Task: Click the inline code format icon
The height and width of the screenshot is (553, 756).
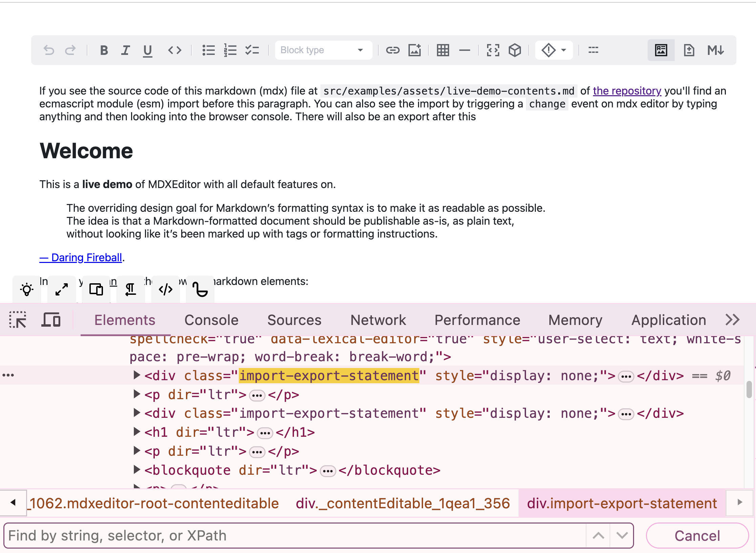Action: (175, 50)
